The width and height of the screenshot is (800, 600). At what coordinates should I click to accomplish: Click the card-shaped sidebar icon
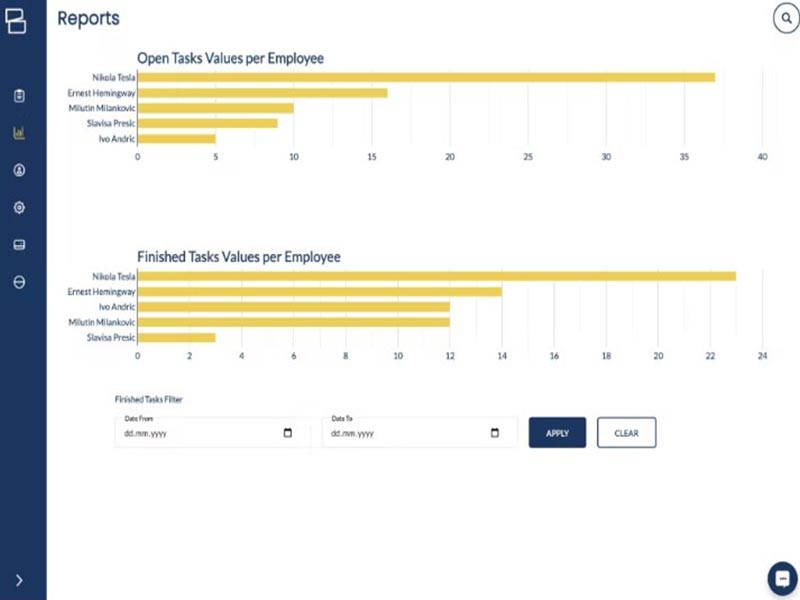pos(19,245)
